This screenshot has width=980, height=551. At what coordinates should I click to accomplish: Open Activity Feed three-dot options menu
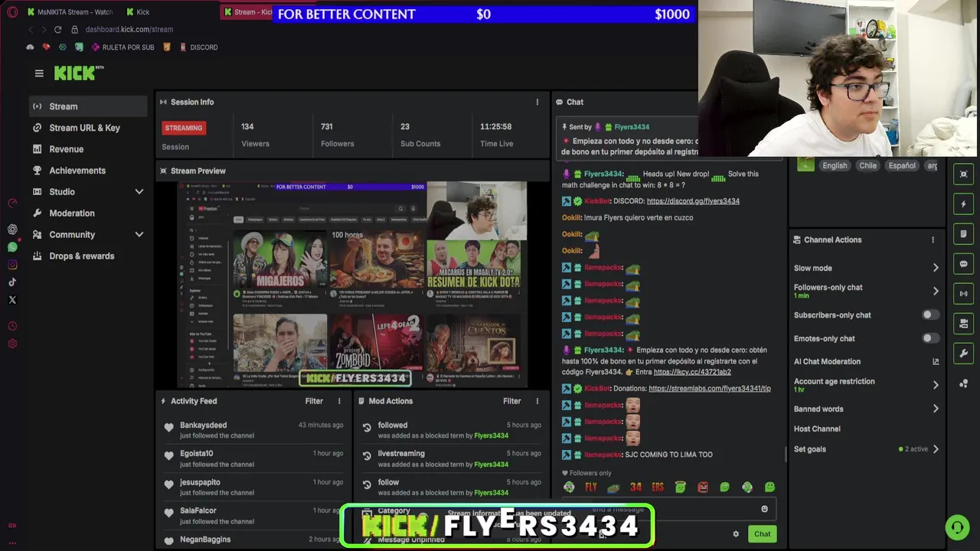(x=339, y=401)
